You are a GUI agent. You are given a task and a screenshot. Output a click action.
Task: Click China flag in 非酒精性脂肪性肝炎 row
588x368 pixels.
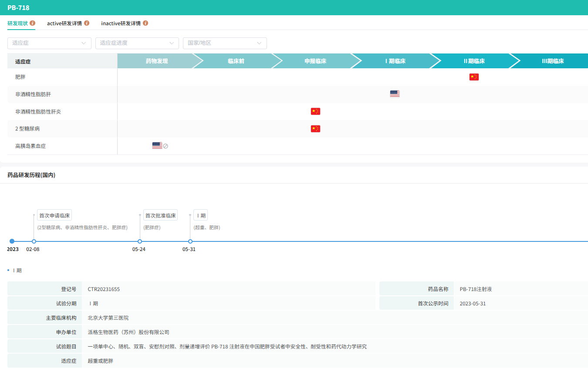315,111
